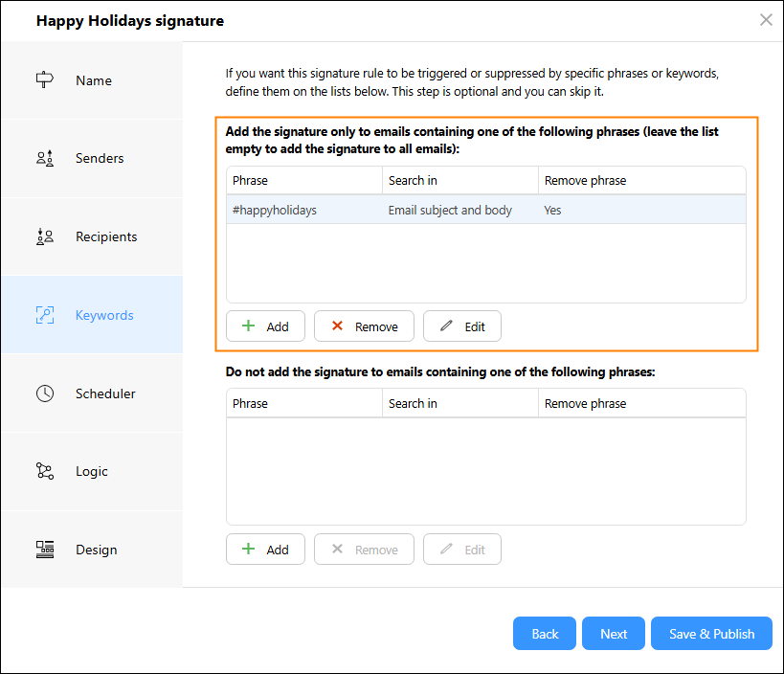The width and height of the screenshot is (784, 674).
Task: Click upper table Phrase column header
Action: click(304, 181)
